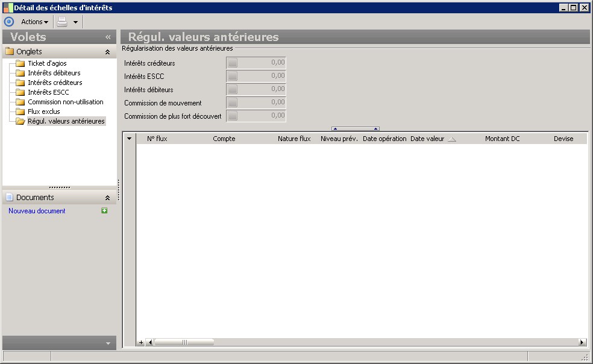
Task: Select Ticket d'agios tab in tree
Action: point(47,63)
